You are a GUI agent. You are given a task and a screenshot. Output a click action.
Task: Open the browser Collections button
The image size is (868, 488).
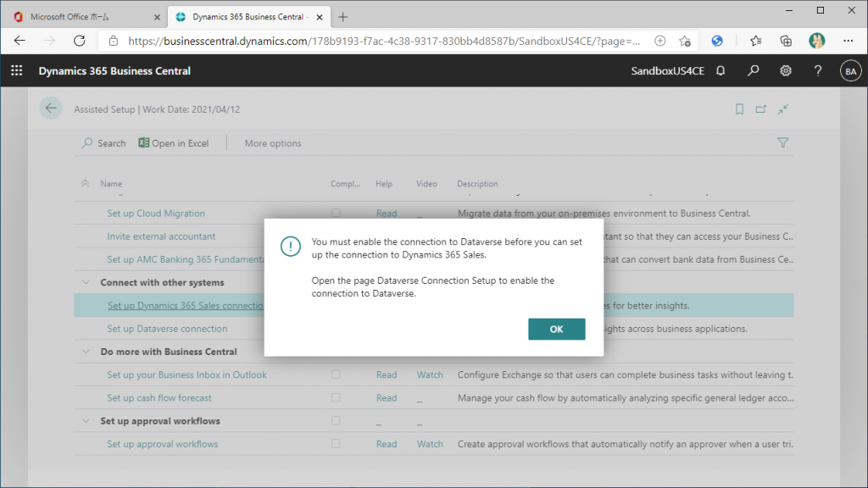click(x=786, y=41)
